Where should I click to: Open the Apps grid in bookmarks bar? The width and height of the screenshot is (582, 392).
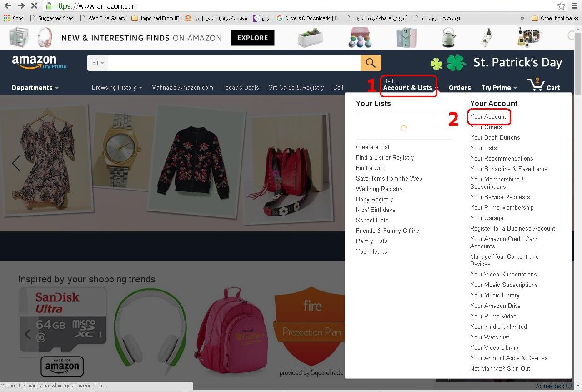[13, 18]
